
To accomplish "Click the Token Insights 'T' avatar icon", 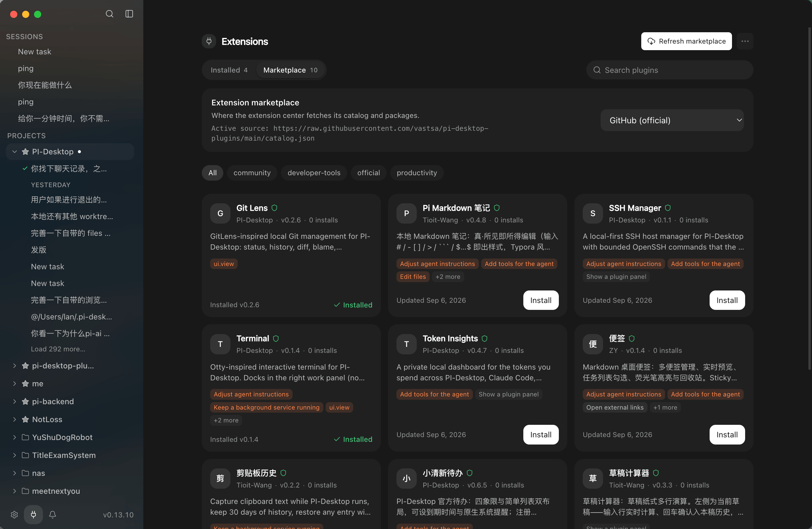I will coord(406,344).
